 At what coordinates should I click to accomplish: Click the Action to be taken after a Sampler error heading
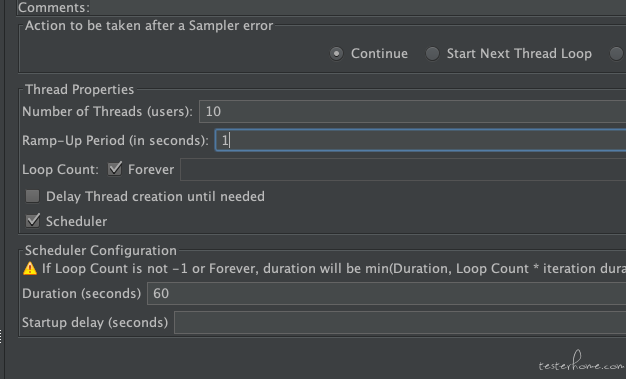pos(149,26)
